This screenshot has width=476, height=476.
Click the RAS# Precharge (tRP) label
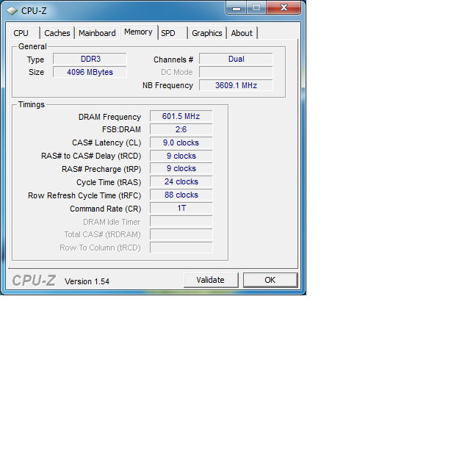(x=101, y=169)
